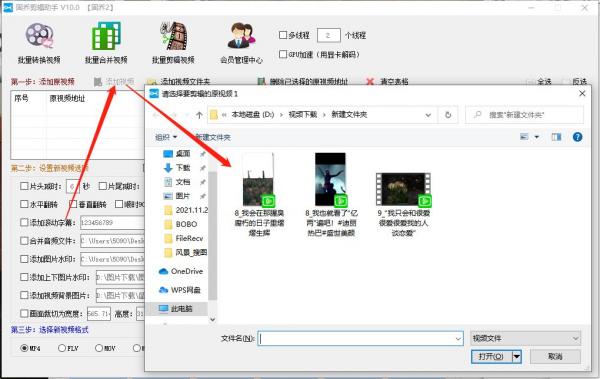600x379 pixels.
Task: Click the refresh button in file dialog
Action: pyautogui.click(x=448, y=115)
